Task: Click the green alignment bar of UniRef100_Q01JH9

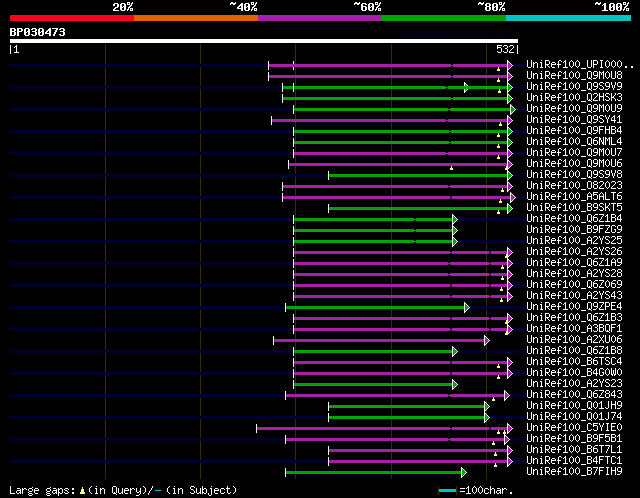Action: pyautogui.click(x=409, y=407)
